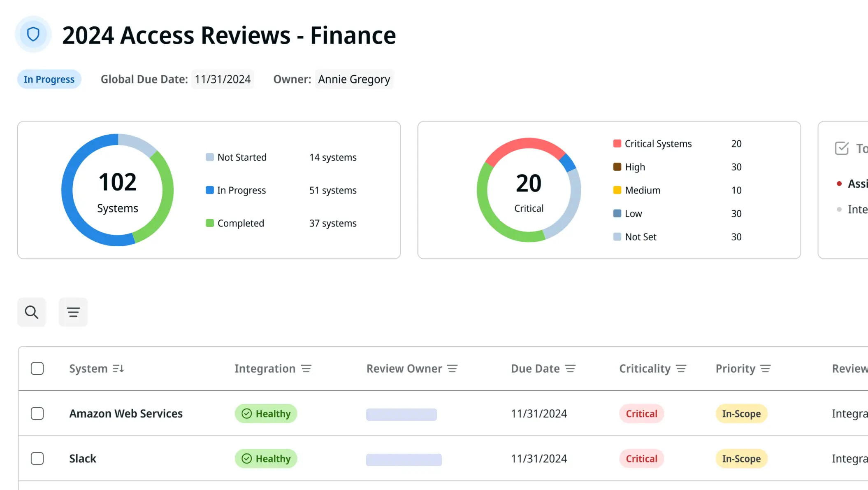Click the System column sort icon
The width and height of the screenshot is (868, 490).
coord(118,369)
